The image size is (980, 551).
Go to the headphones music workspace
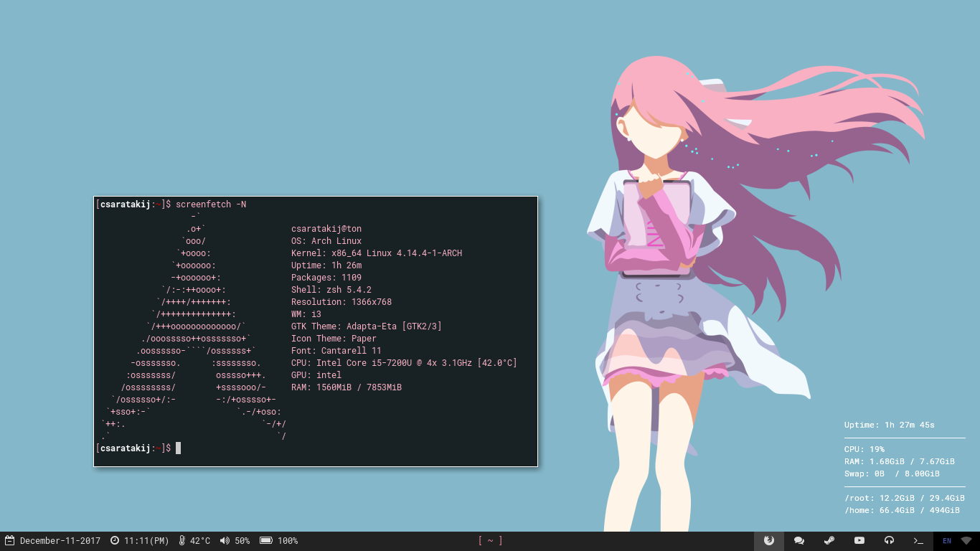889,541
